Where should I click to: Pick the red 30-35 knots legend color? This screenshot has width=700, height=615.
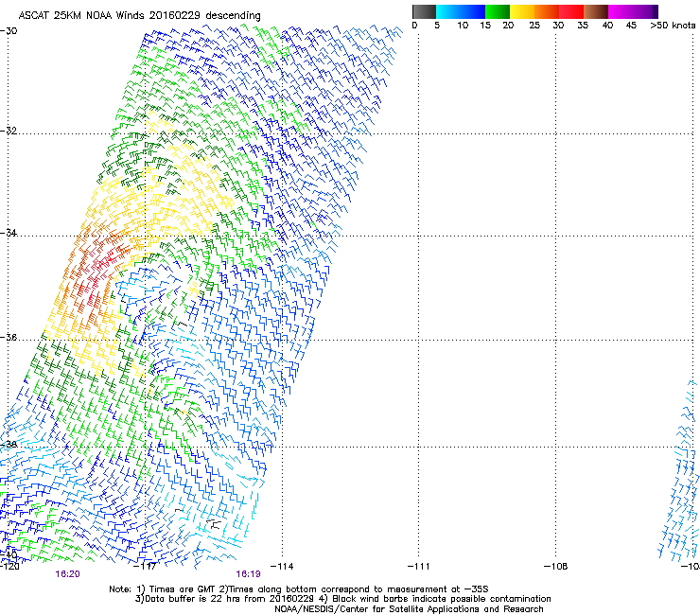(571, 11)
